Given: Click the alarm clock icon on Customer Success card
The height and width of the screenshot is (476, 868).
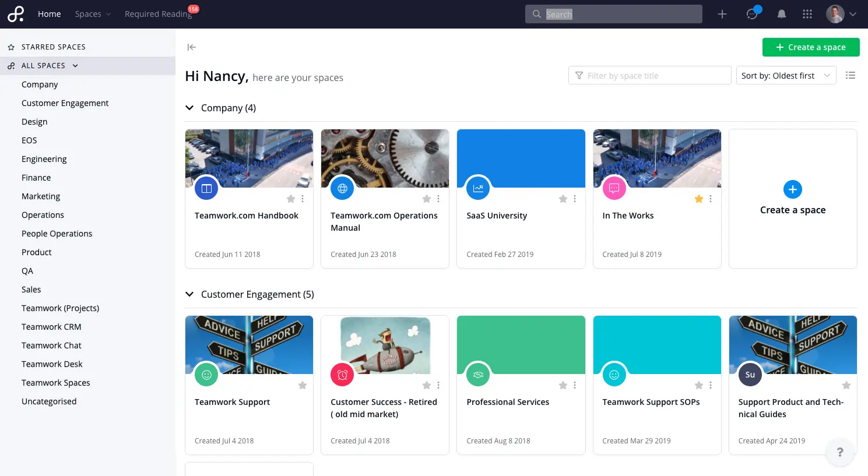Looking at the screenshot, I should 342,375.
